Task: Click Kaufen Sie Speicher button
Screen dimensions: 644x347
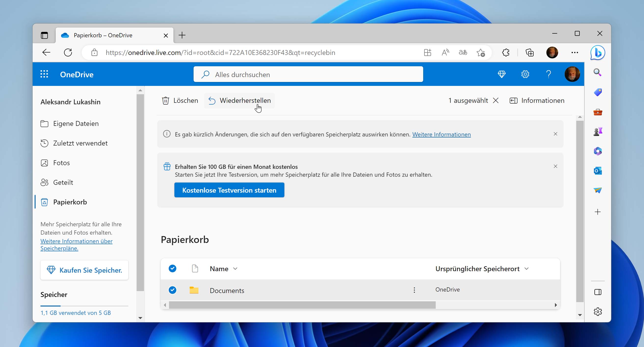Action: pos(84,270)
